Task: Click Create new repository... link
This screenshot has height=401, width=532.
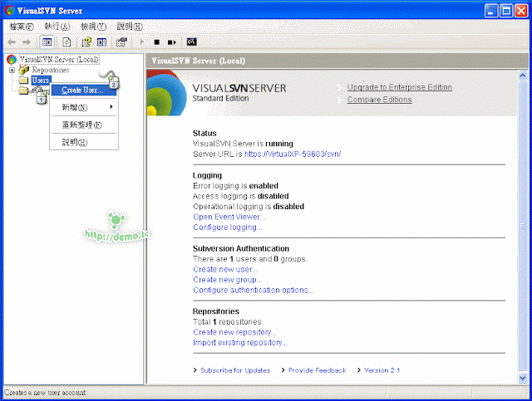Action: point(234,332)
